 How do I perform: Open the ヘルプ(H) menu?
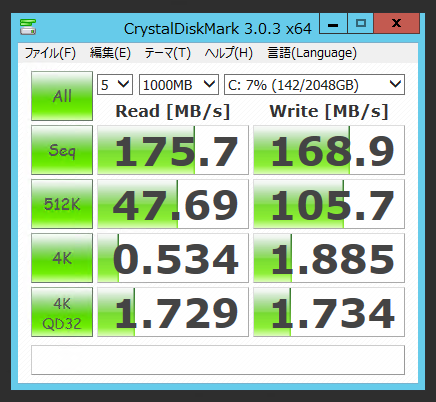point(229,53)
